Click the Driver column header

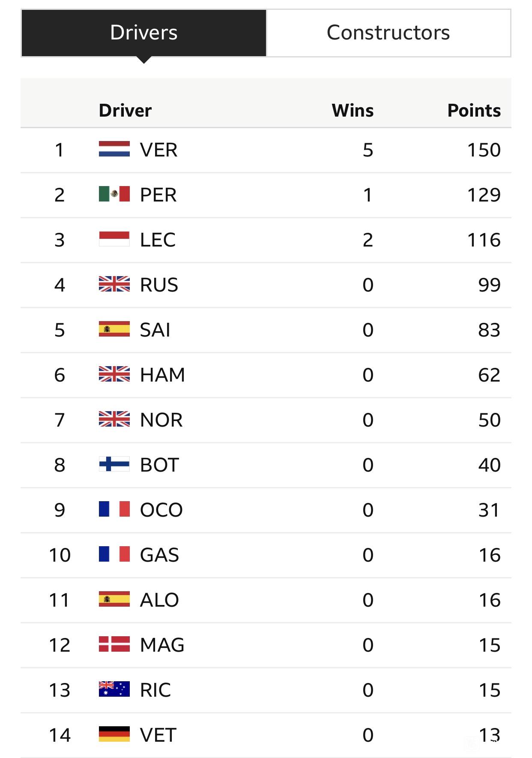(125, 111)
